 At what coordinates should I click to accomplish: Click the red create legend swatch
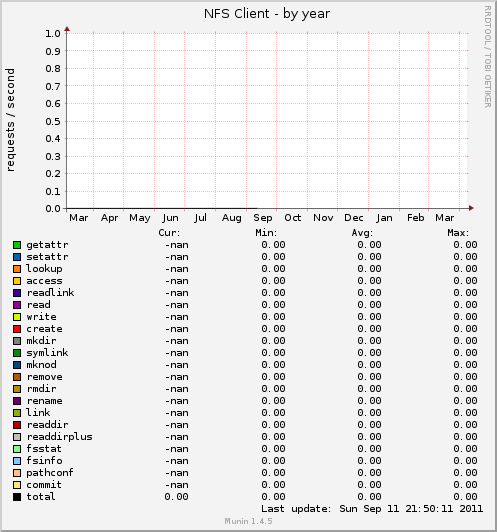17,329
